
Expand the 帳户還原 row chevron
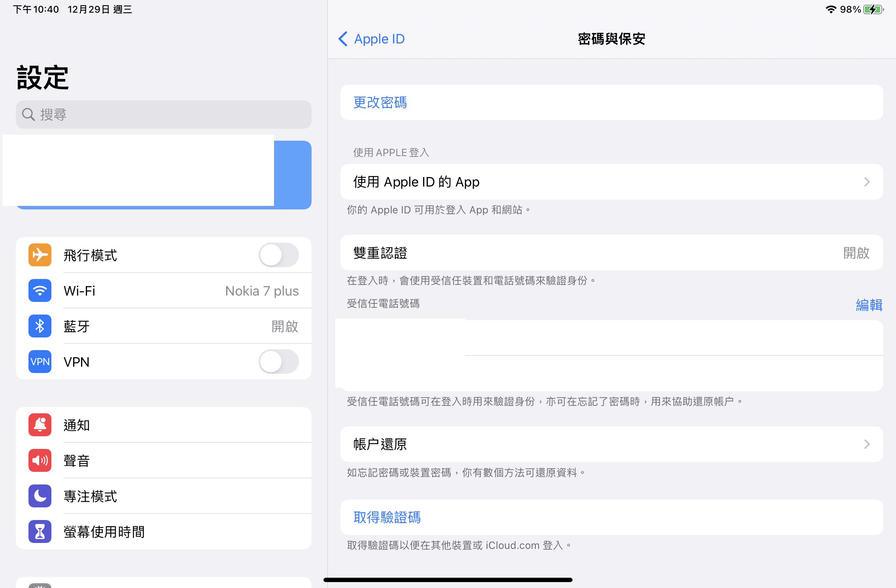coord(867,444)
